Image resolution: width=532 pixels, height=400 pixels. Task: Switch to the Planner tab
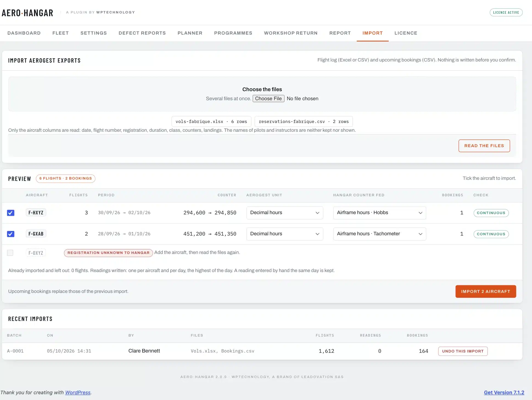pyautogui.click(x=190, y=33)
